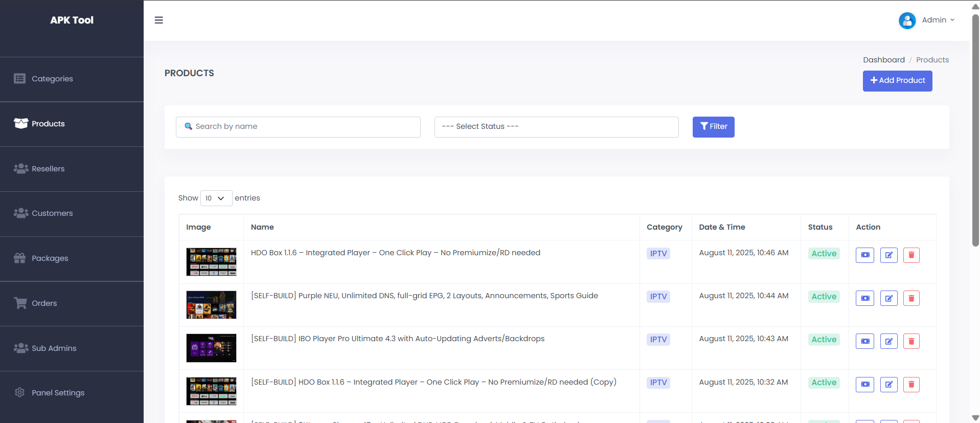Image resolution: width=980 pixels, height=423 pixels.
Task: Delete the HDO Box 1.1.6 (Copy) product
Action: pyautogui.click(x=911, y=384)
